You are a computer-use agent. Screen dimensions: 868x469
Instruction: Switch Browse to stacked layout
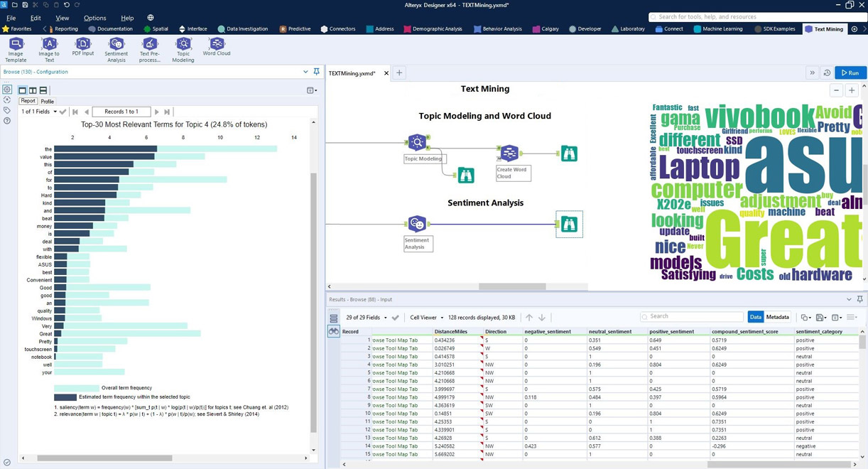(x=43, y=90)
